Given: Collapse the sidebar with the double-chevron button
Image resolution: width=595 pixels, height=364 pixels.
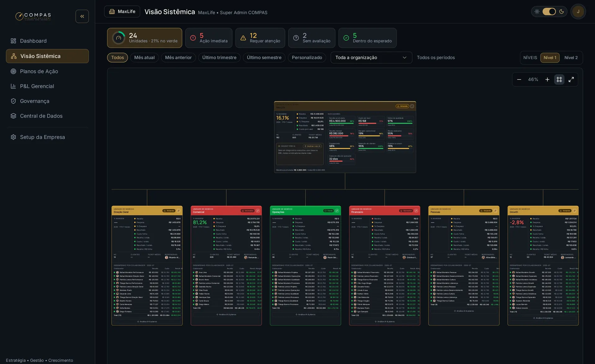Looking at the screenshot, I should pos(82,16).
